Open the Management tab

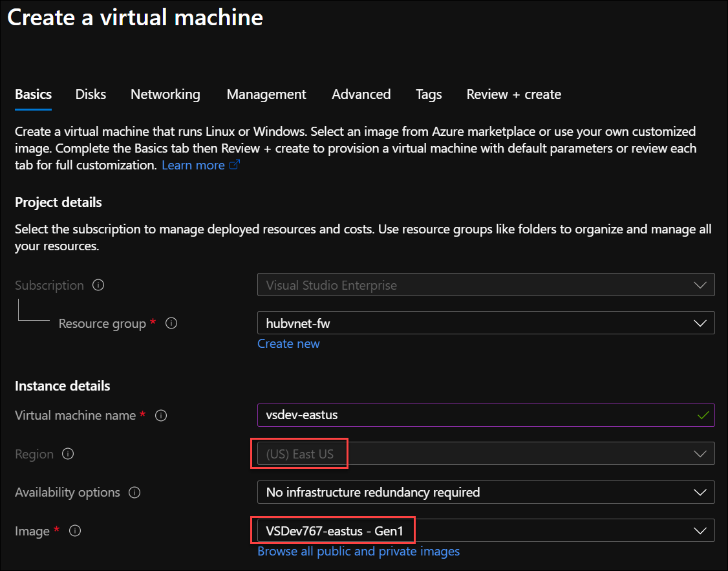click(x=266, y=94)
